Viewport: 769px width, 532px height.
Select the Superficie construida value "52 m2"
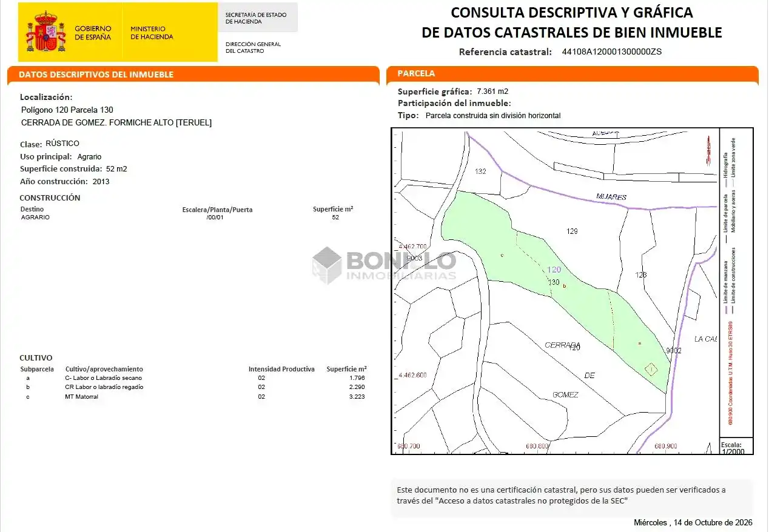tap(116, 169)
